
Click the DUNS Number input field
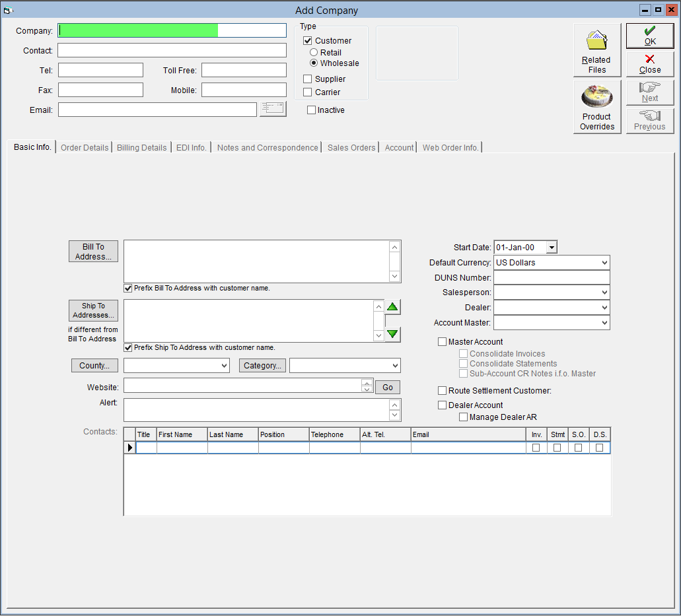tap(552, 278)
